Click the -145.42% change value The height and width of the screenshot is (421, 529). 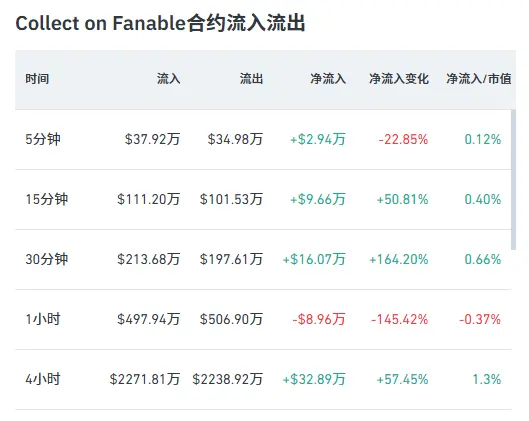(400, 319)
